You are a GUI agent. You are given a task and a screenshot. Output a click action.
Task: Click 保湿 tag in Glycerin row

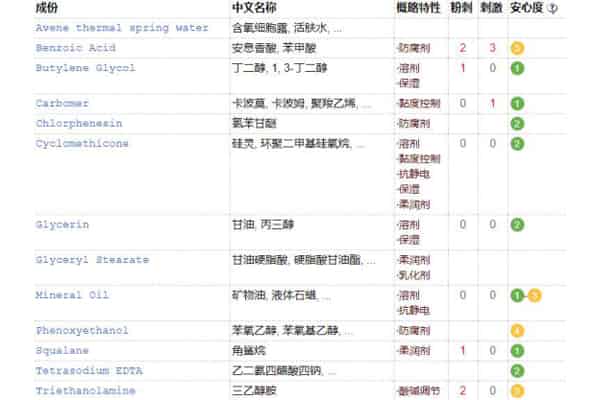coord(409,240)
